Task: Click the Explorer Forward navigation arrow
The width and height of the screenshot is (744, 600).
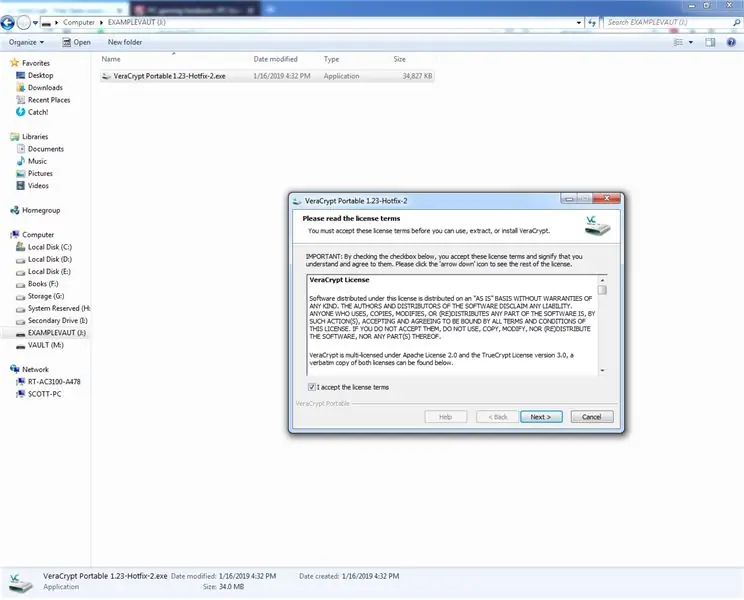Action: click(x=23, y=22)
